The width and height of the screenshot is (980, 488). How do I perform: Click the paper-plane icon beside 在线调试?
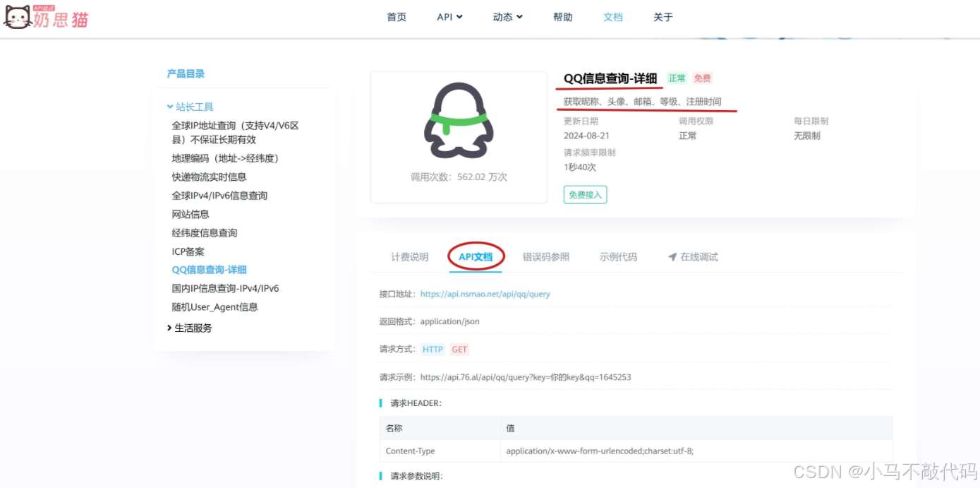[672, 257]
